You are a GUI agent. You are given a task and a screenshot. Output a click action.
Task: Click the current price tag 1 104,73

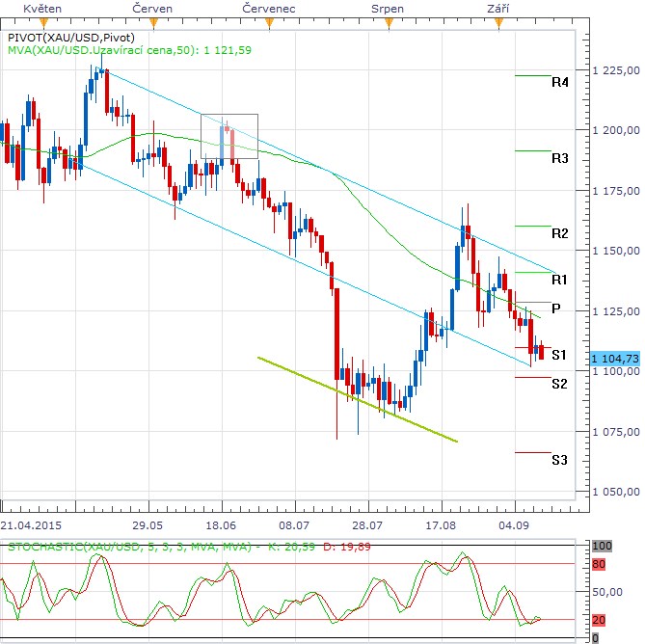617,357
